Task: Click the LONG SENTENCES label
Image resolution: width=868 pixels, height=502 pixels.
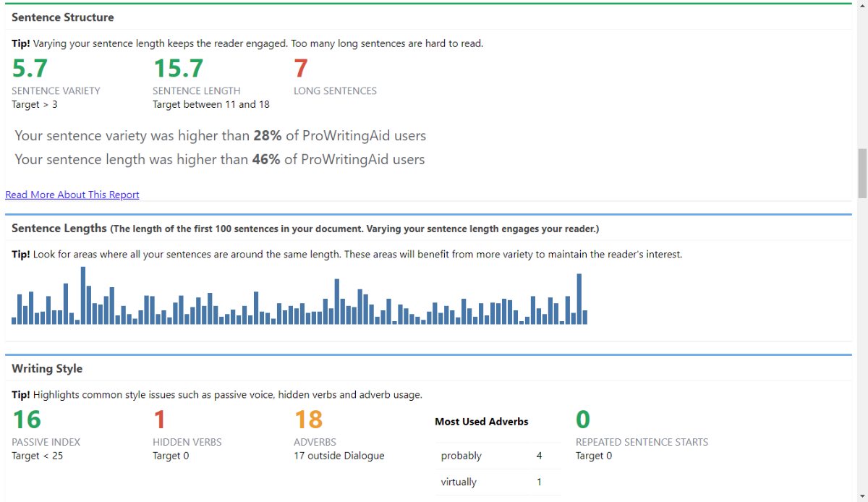Action: tap(335, 91)
